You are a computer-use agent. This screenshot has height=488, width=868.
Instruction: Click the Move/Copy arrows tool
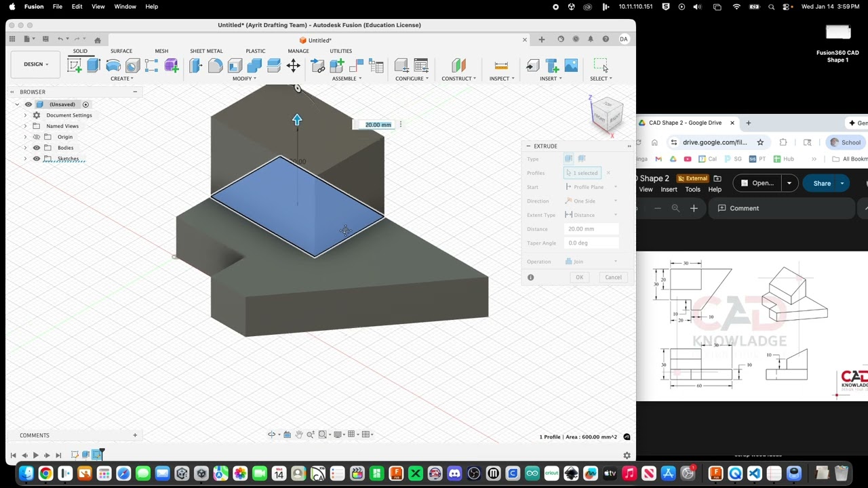tap(293, 65)
